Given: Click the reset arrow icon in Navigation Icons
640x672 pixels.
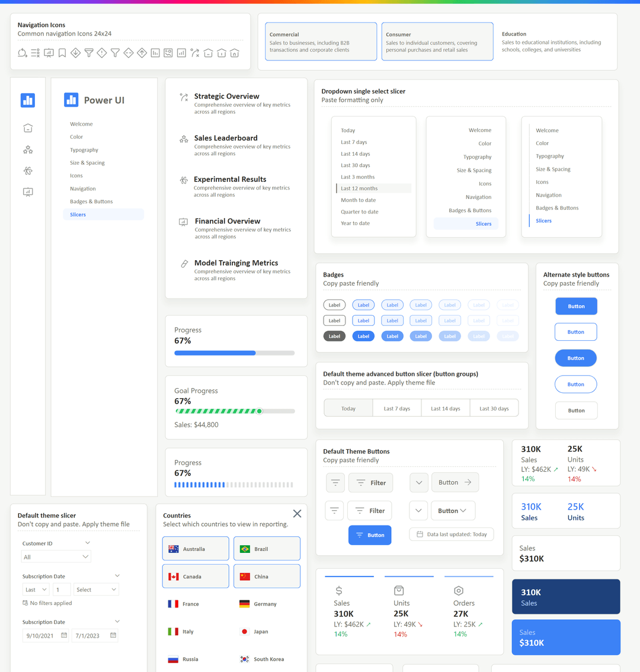Looking at the screenshot, I should coord(23,53).
